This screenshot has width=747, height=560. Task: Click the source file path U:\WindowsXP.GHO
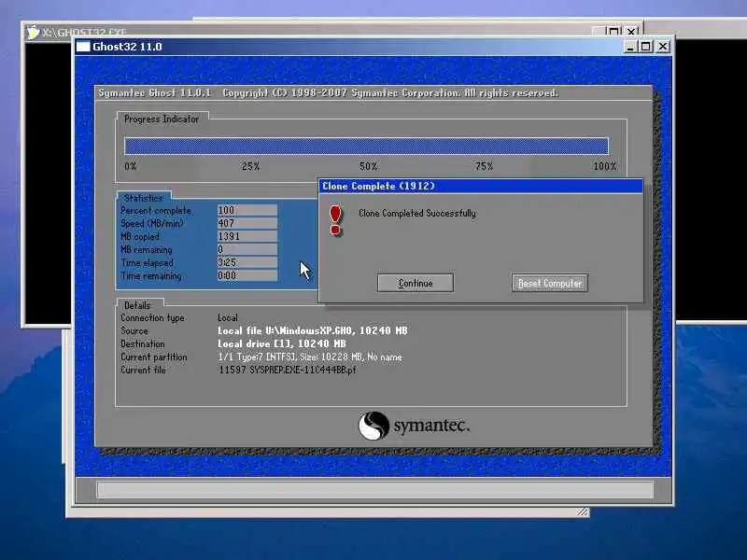309,330
